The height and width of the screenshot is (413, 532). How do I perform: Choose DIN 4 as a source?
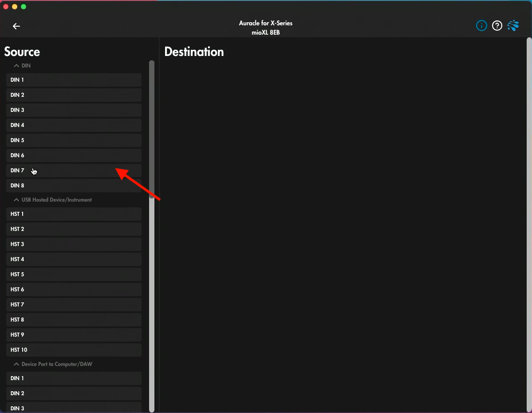click(74, 125)
